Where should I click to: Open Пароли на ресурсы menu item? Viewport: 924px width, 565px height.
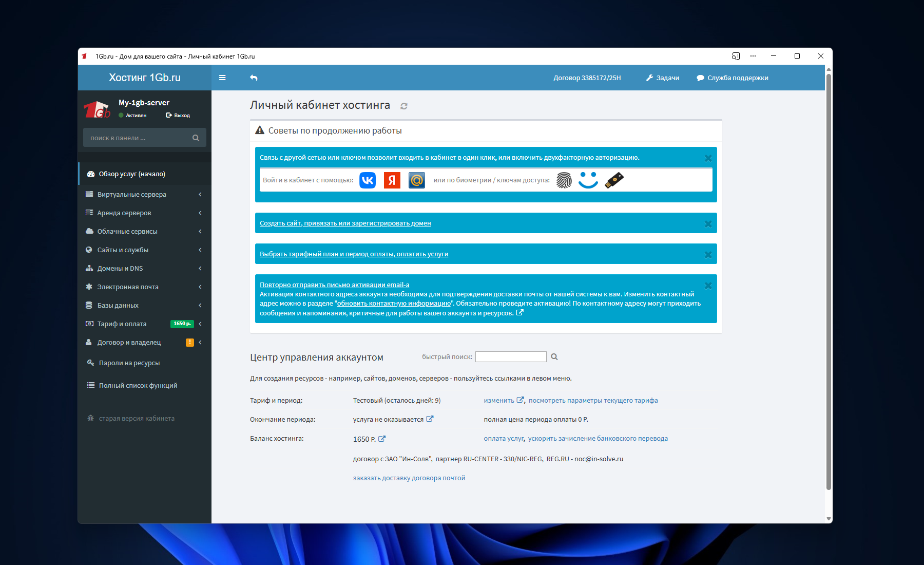pyautogui.click(x=129, y=363)
